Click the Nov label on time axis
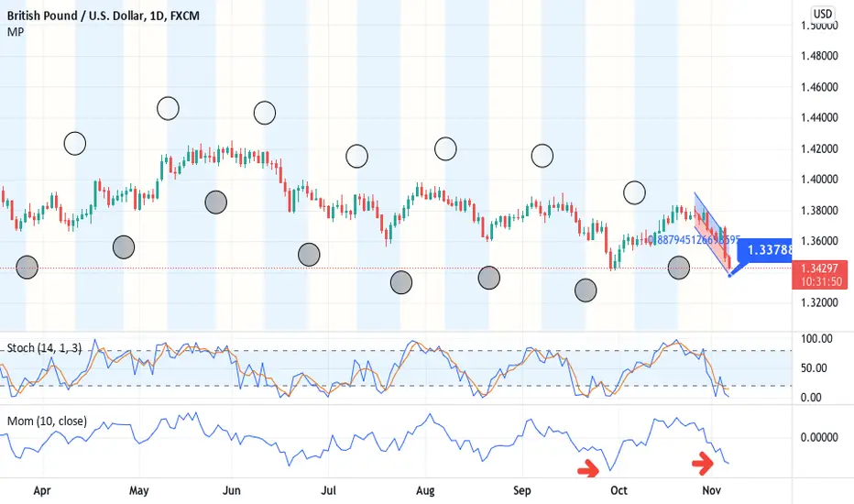This screenshot has height=504, width=854. point(711,490)
